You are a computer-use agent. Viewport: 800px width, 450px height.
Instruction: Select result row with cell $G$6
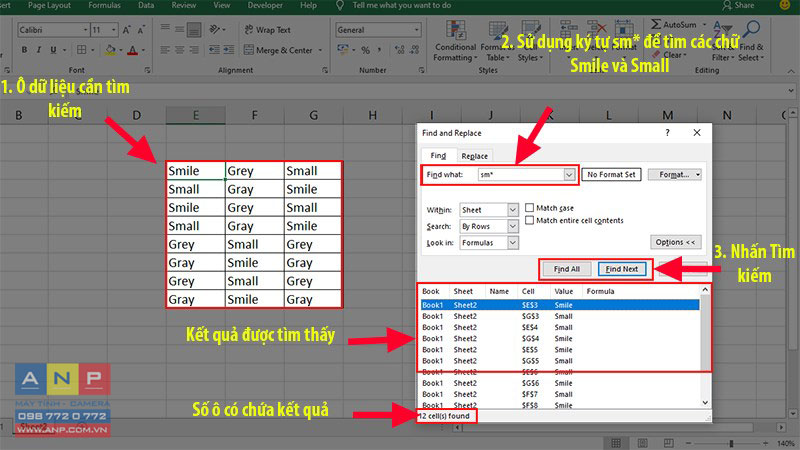tap(560, 383)
